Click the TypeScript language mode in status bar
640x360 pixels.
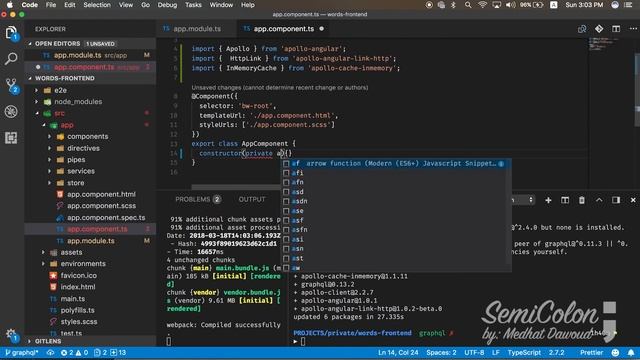[x=524, y=353]
